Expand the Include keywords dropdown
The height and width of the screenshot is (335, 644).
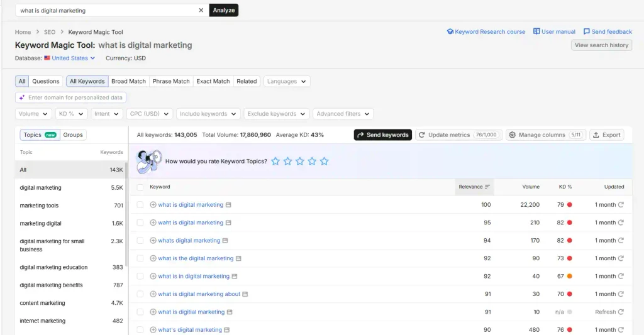[x=208, y=114]
